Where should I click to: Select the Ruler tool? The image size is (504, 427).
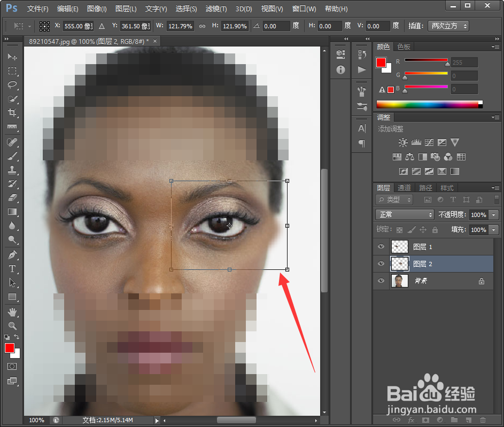point(12,127)
